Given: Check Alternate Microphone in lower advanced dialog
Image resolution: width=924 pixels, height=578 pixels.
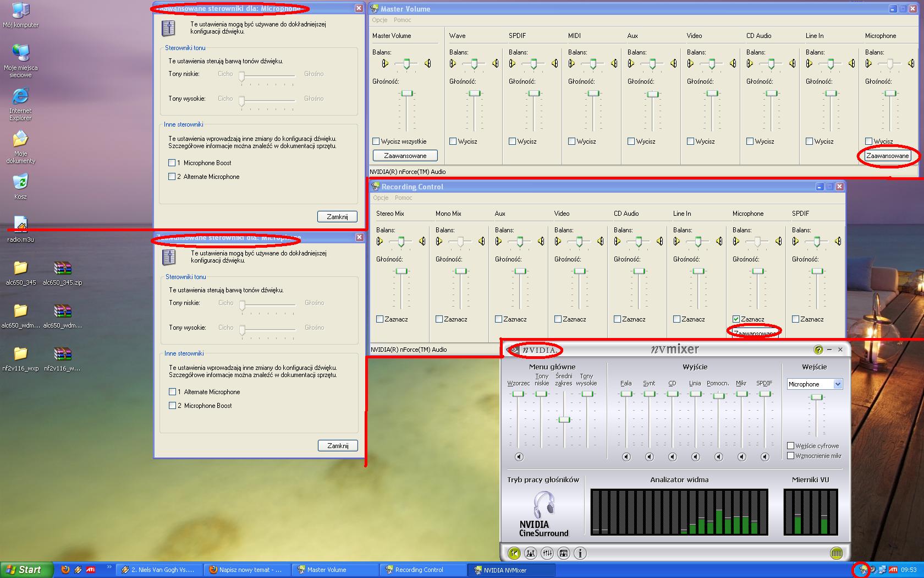Looking at the screenshot, I should point(173,392).
